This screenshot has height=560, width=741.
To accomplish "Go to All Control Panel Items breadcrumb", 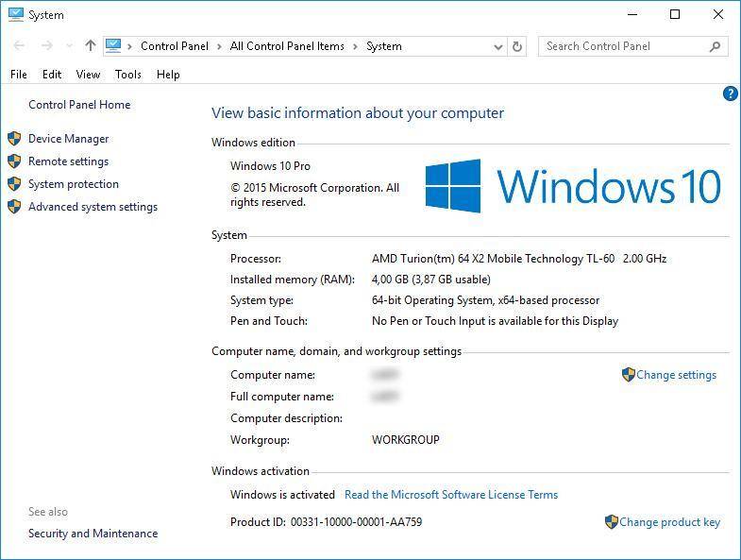I will [287, 46].
